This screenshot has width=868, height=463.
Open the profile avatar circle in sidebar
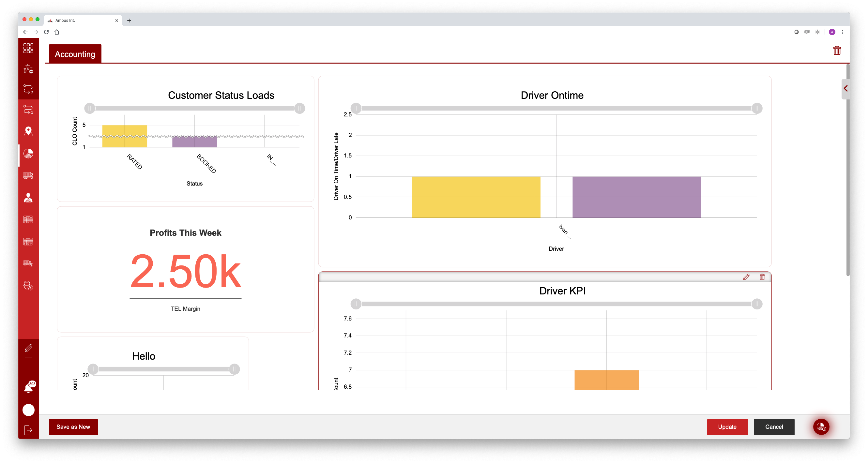click(x=28, y=410)
